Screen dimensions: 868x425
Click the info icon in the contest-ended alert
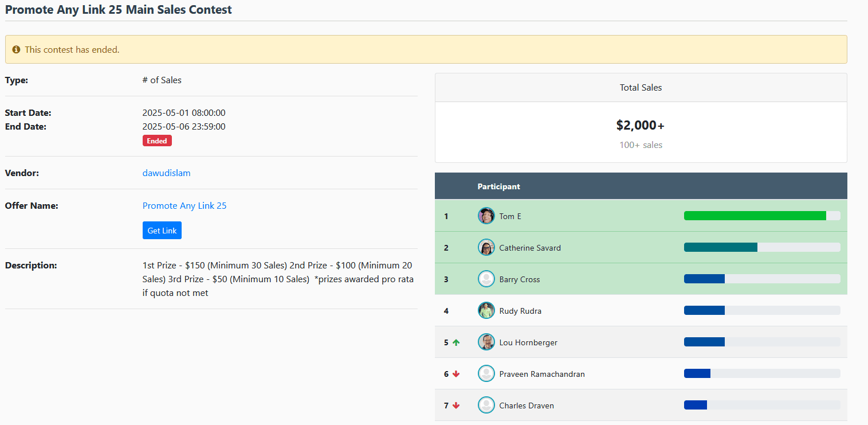(x=16, y=50)
